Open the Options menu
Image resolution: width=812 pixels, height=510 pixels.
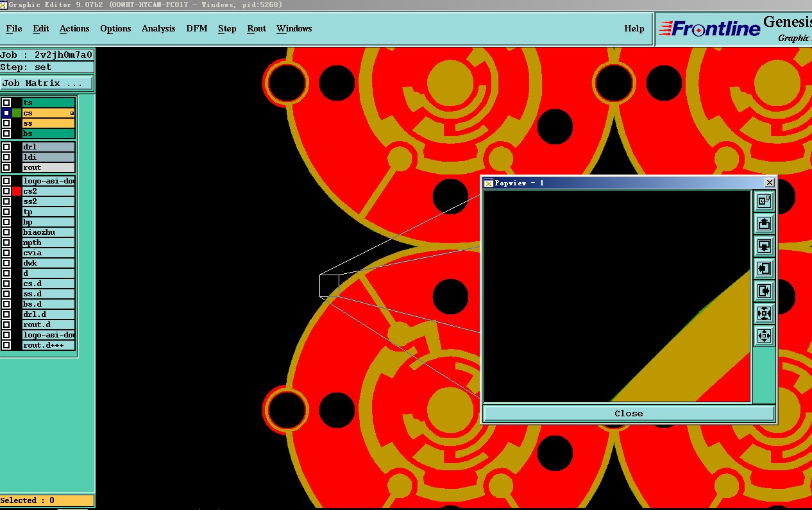pyautogui.click(x=115, y=28)
